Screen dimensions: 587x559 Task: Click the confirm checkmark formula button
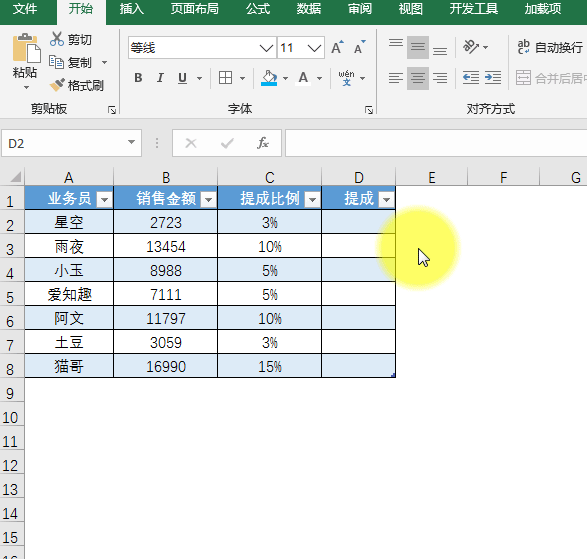point(227,143)
